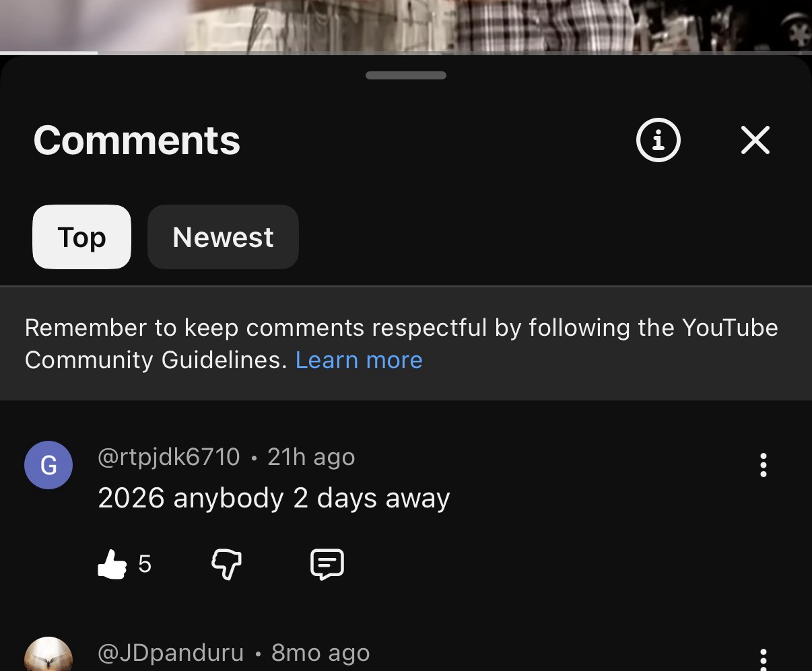Viewport: 812px width, 671px height.
Task: Sort comments by Top
Action: tap(81, 237)
